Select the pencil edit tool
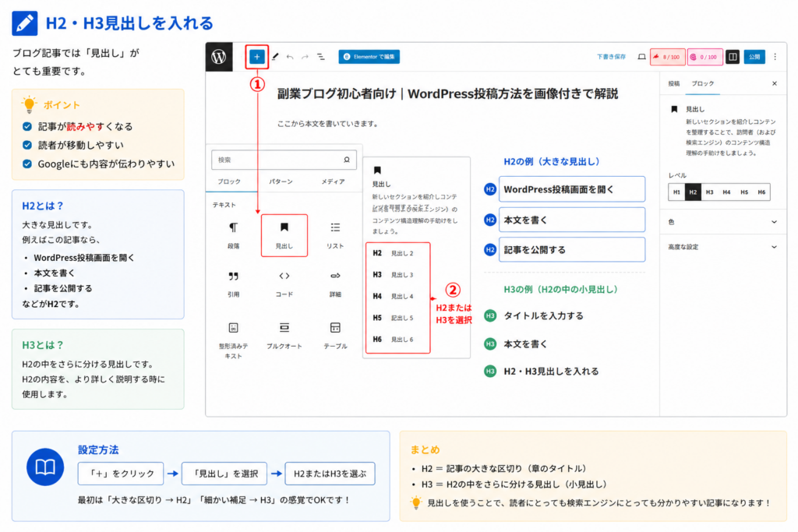The width and height of the screenshot is (798, 532). [x=275, y=57]
